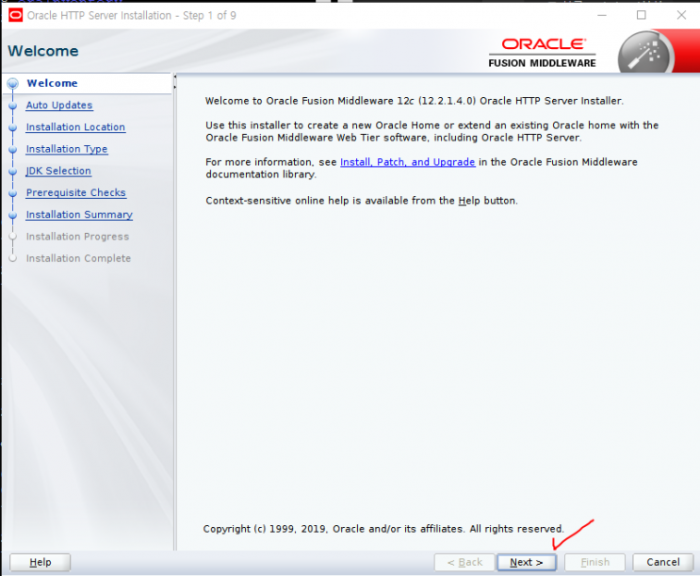700x576 pixels.
Task: Click the disabled Back button
Action: click(x=464, y=562)
